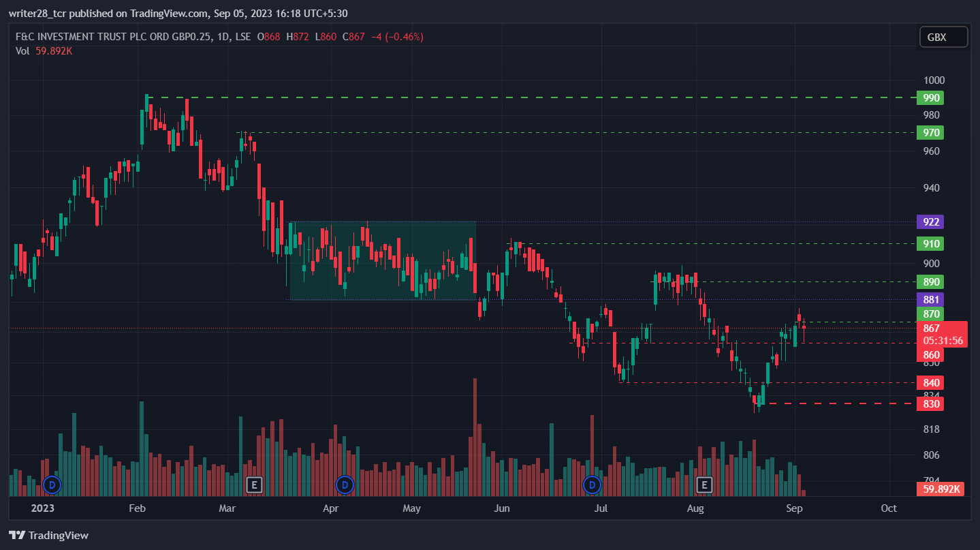980x550 pixels.
Task: Click the Vol indicator legend label
Action: coord(22,50)
